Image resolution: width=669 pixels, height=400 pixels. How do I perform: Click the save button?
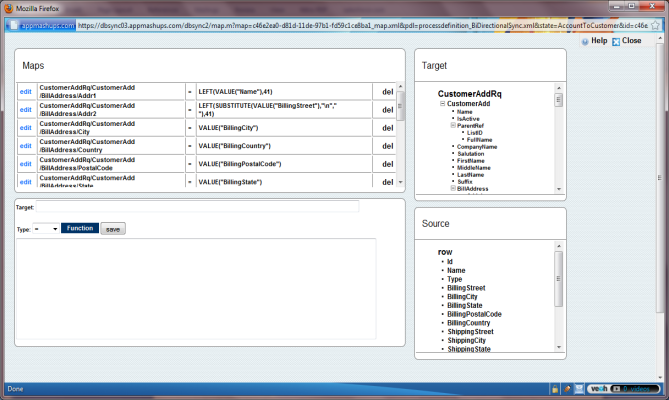tap(113, 228)
